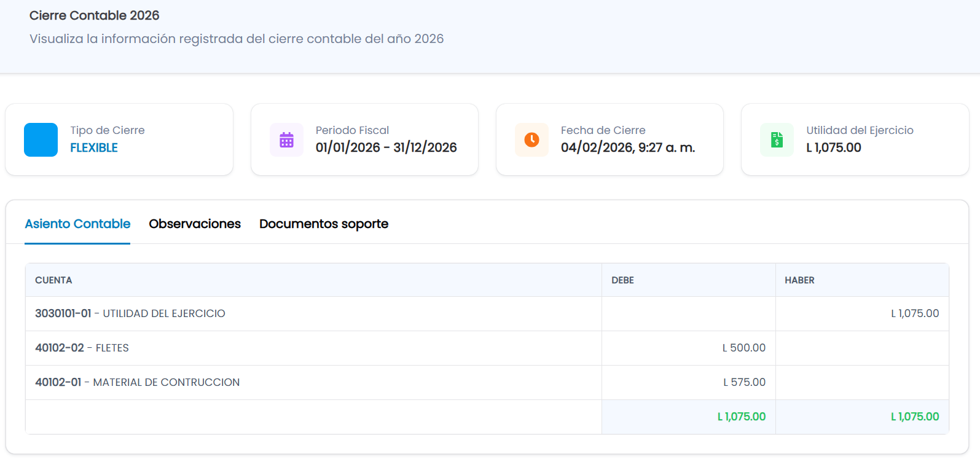Image resolution: width=980 pixels, height=475 pixels.
Task: Click the black L 1,075.00 amount in UTILIDAD DEL EJERCICIO row
Action: click(x=915, y=313)
